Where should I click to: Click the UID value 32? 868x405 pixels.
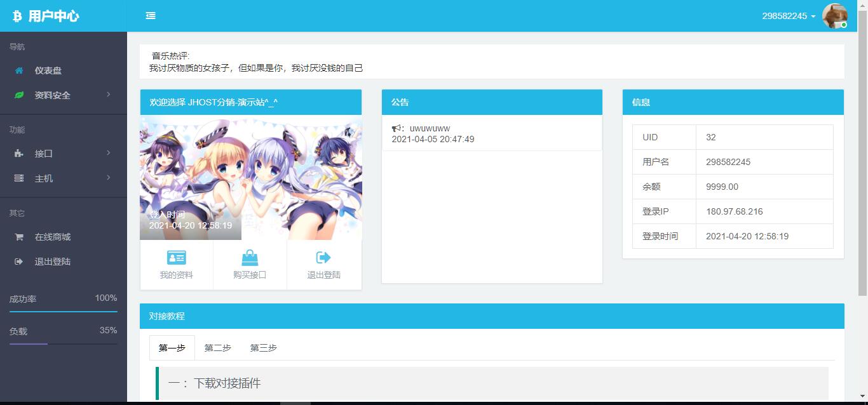[711, 137]
